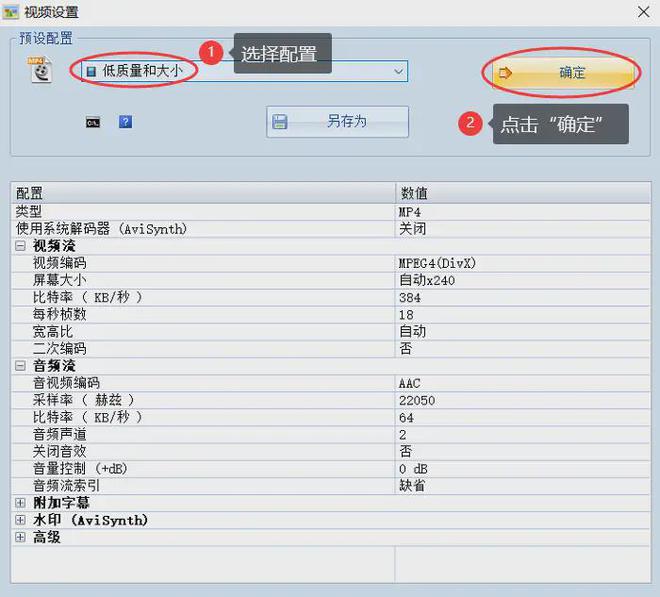The height and width of the screenshot is (597, 660).
Task: Click the audio bitrate value 64
Action: (406, 418)
